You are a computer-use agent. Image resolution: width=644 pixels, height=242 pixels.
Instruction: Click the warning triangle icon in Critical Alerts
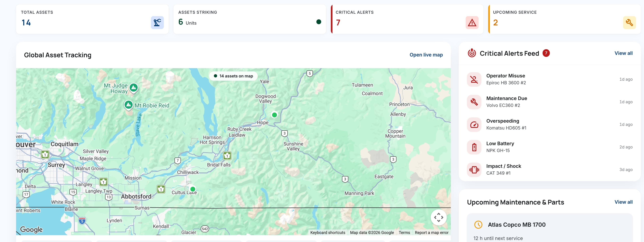click(x=472, y=23)
